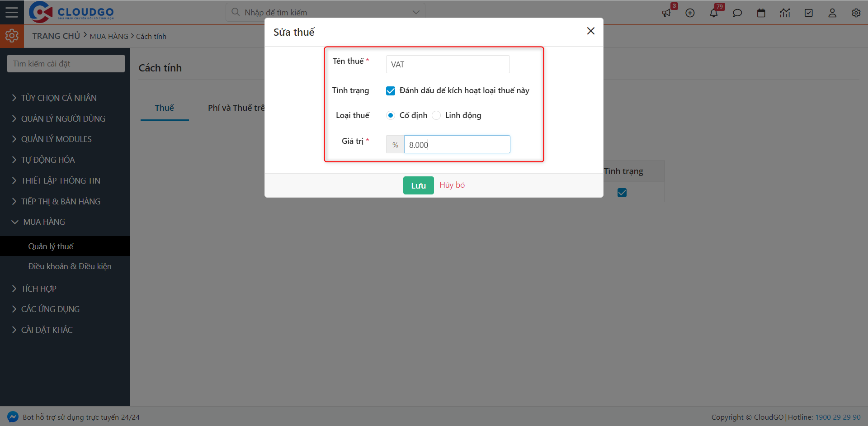Collapse the MUA HÀNG sidebar section
This screenshot has width=868, height=426.
click(44, 222)
